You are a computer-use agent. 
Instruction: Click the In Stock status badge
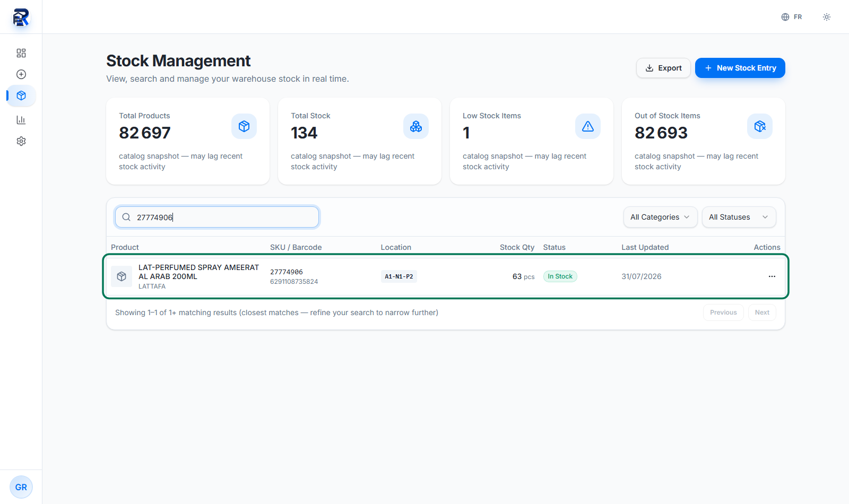560,276
